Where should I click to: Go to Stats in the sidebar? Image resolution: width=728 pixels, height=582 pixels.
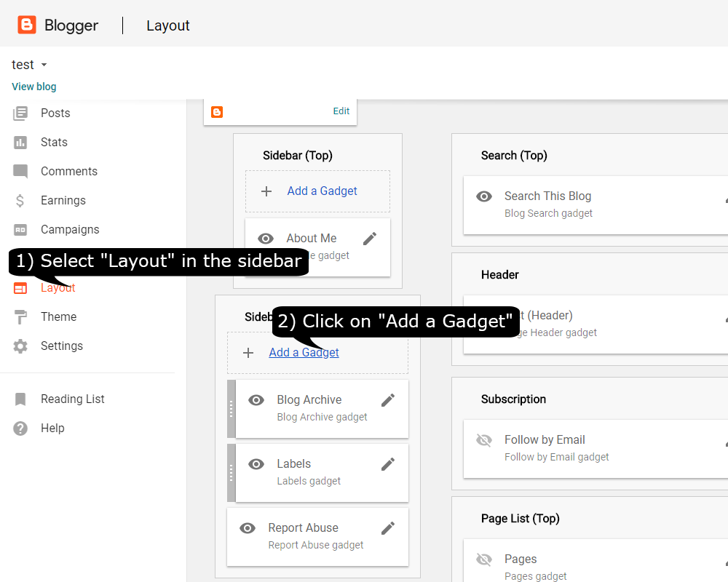tap(54, 143)
